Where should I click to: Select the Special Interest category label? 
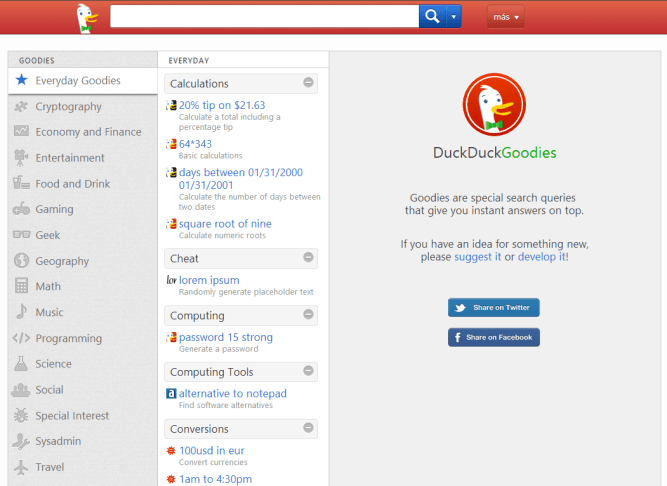point(72,416)
